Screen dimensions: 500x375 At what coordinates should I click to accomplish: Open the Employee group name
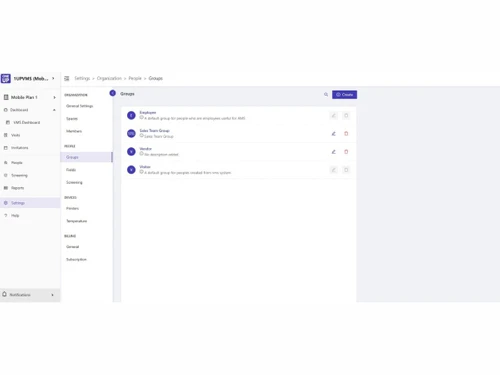point(148,113)
